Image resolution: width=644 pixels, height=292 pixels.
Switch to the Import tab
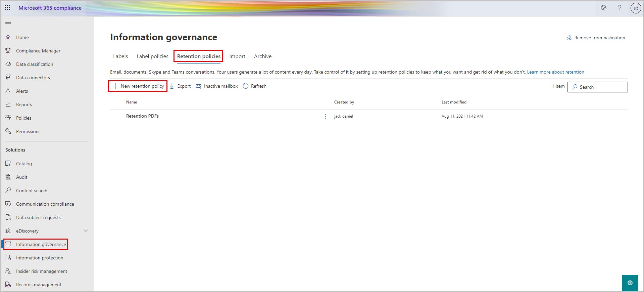click(237, 56)
